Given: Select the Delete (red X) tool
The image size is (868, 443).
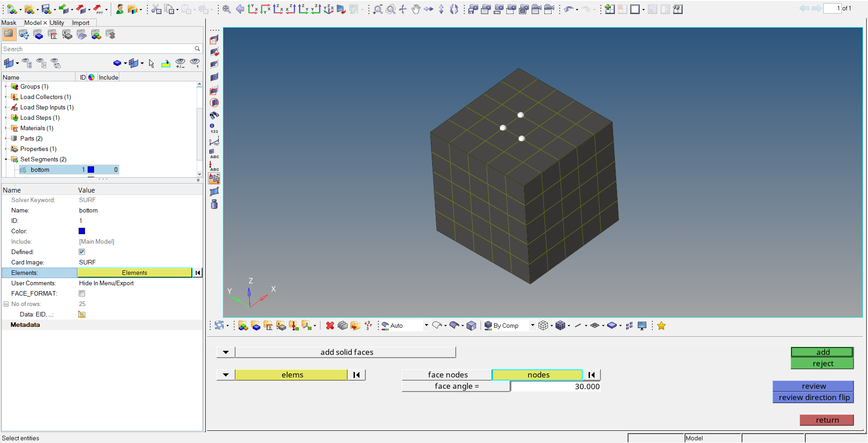Looking at the screenshot, I should pyautogui.click(x=330, y=325).
